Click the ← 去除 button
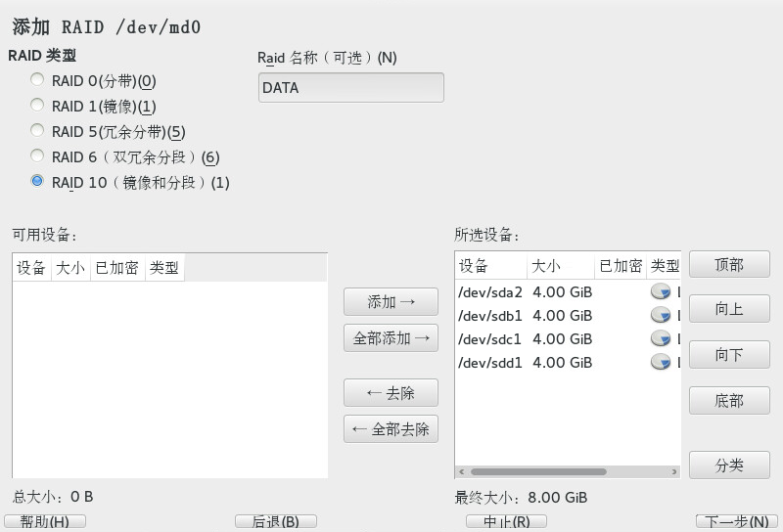 point(391,393)
